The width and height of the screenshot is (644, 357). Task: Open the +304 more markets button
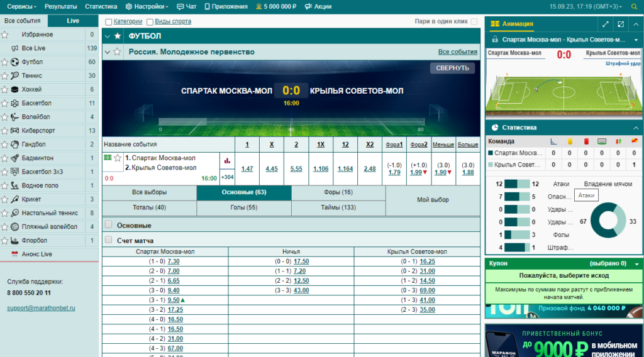coord(227,177)
